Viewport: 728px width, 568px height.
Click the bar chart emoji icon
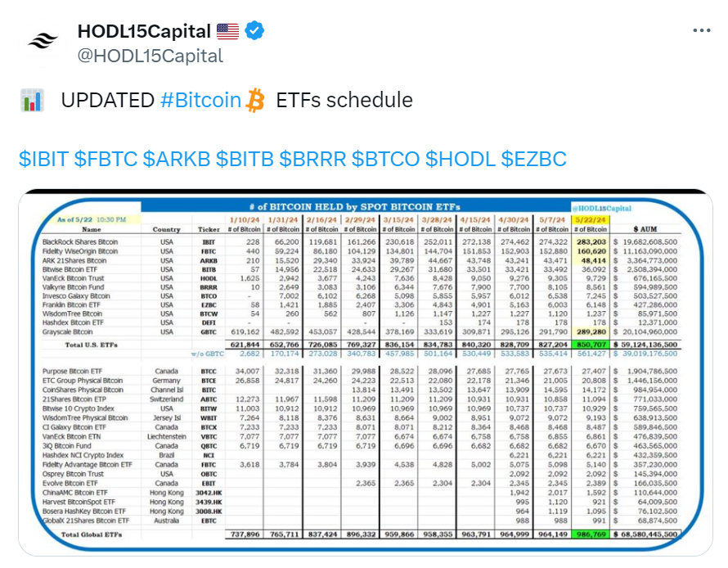click(32, 101)
